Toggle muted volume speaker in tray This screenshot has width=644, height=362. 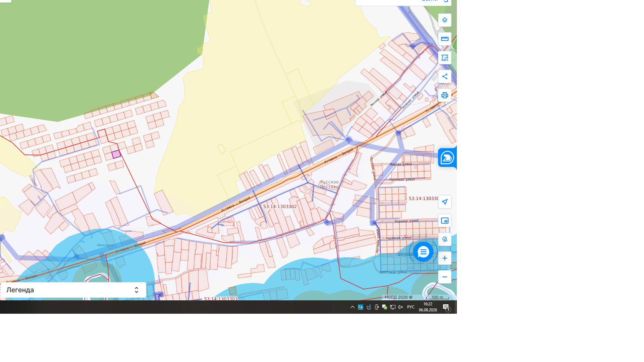400,307
